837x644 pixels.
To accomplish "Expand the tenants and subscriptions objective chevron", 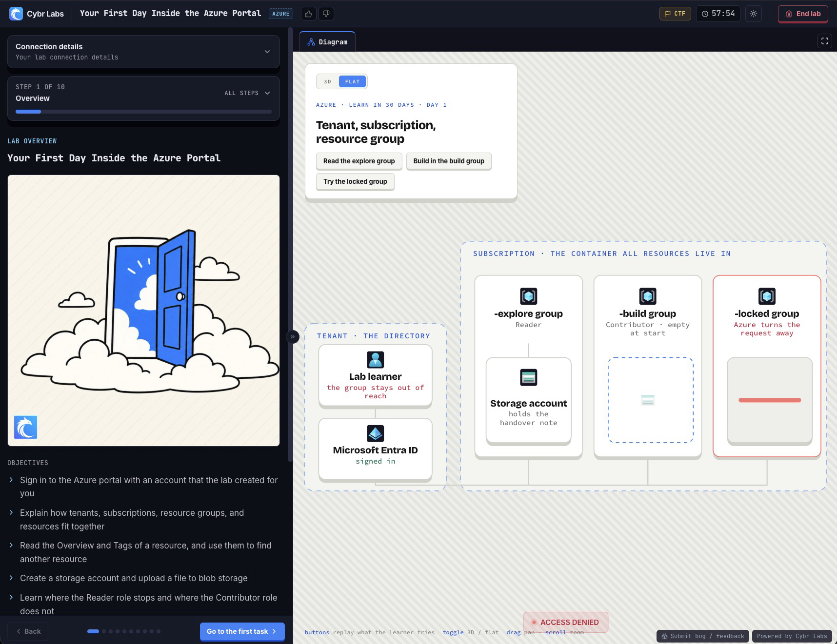I will point(11,513).
